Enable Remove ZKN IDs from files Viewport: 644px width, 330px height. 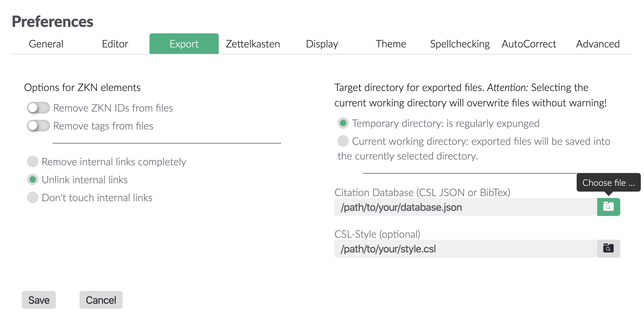(38, 108)
